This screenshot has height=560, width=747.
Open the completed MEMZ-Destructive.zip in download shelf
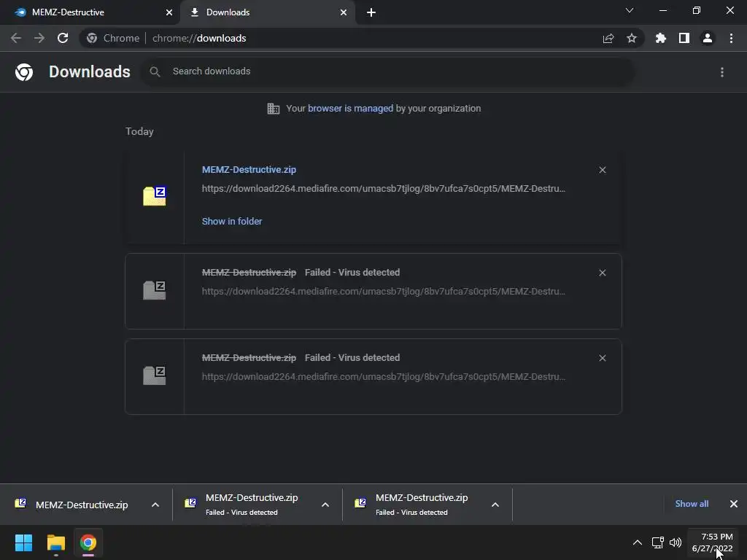click(x=74, y=505)
